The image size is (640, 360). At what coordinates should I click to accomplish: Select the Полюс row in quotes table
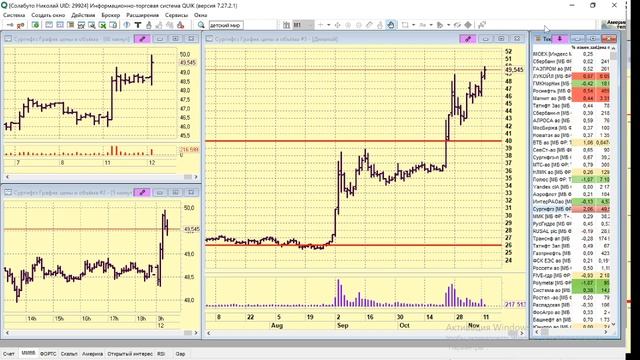(571, 180)
